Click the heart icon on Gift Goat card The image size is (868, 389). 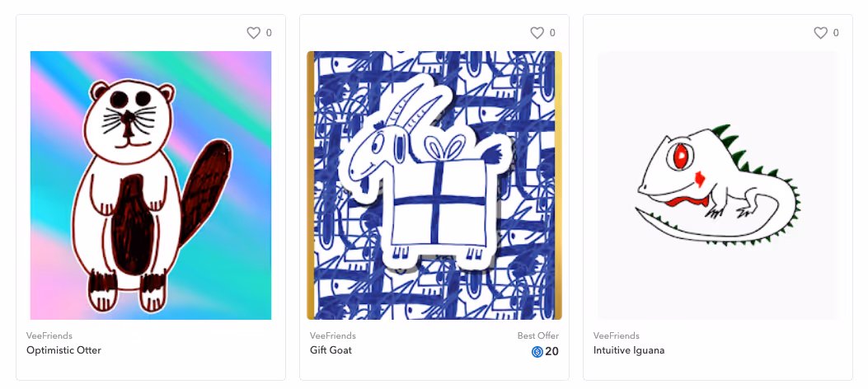(x=537, y=33)
